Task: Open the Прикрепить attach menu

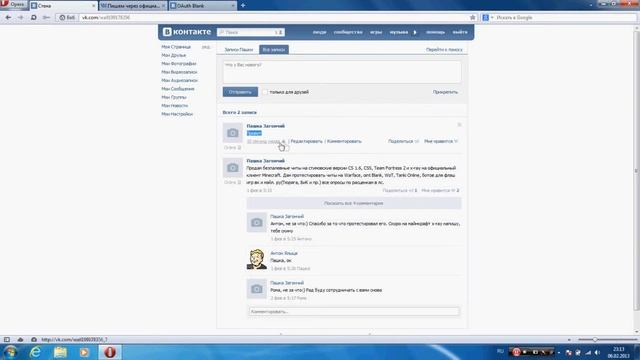Action: [445, 92]
